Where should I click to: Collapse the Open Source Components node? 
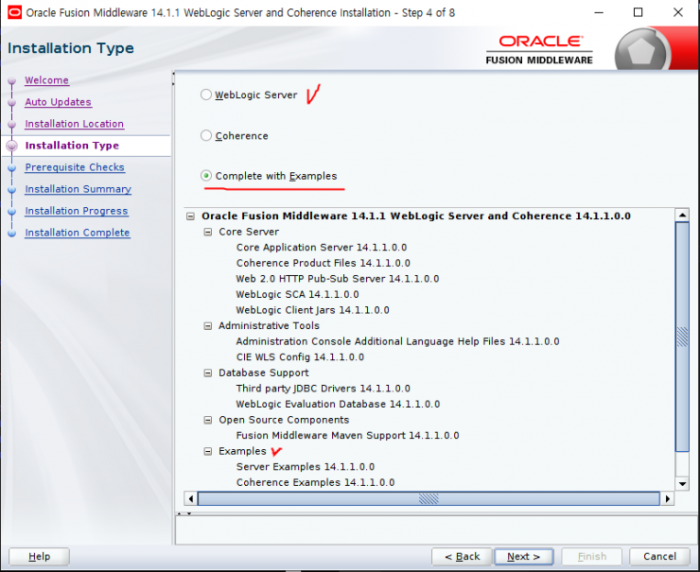click(208, 420)
